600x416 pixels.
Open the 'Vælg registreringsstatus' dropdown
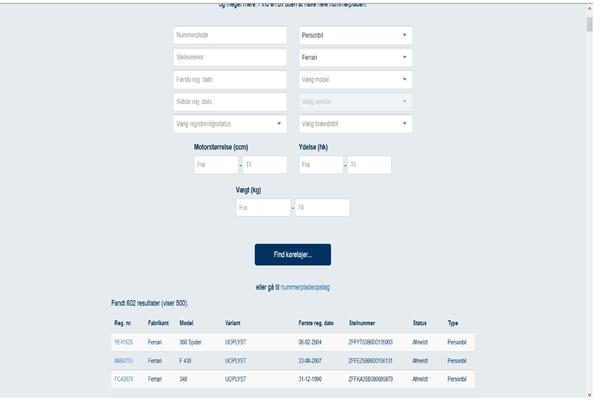click(230, 124)
